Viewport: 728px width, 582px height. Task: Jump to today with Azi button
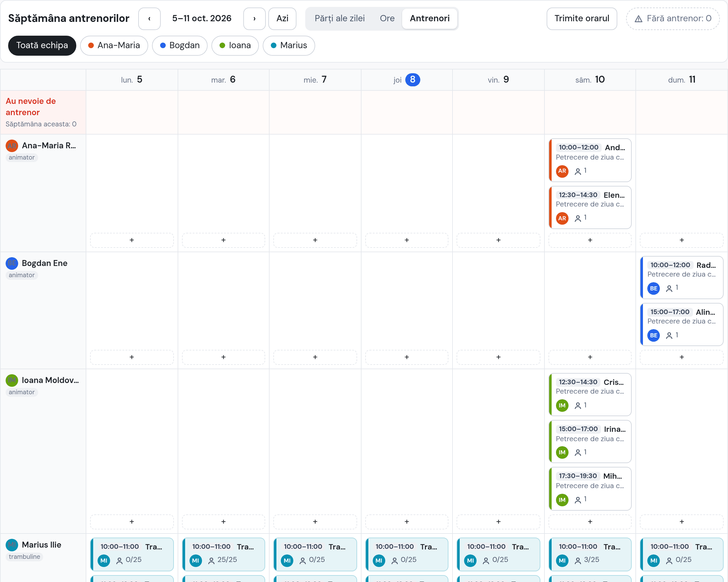[282, 18]
